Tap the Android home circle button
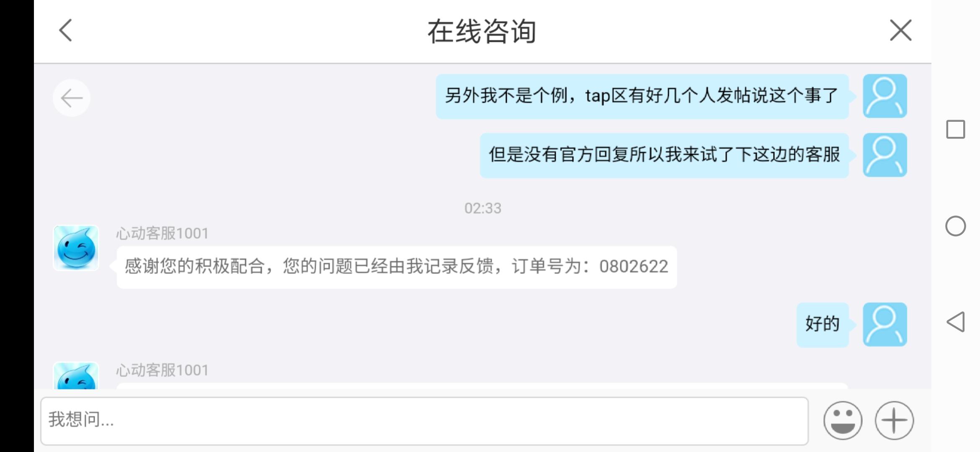 956,226
